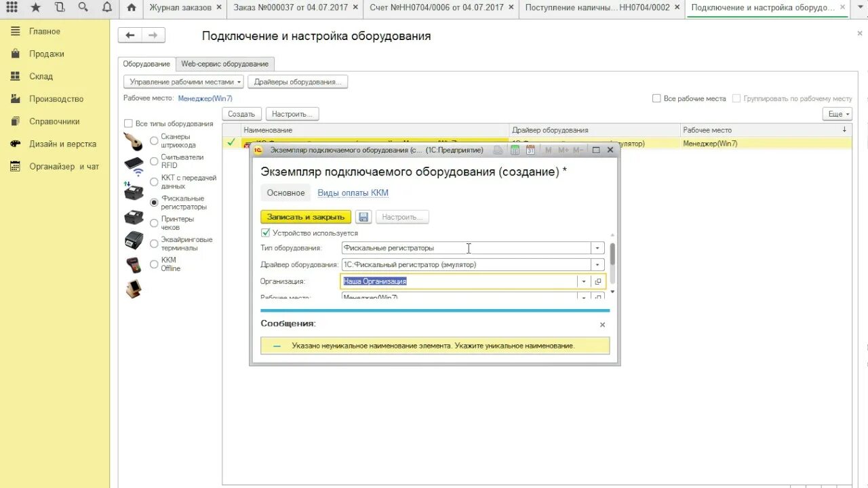Switch to Журнал заказов tab
This screenshot has height=488, width=868.
pyautogui.click(x=180, y=7)
